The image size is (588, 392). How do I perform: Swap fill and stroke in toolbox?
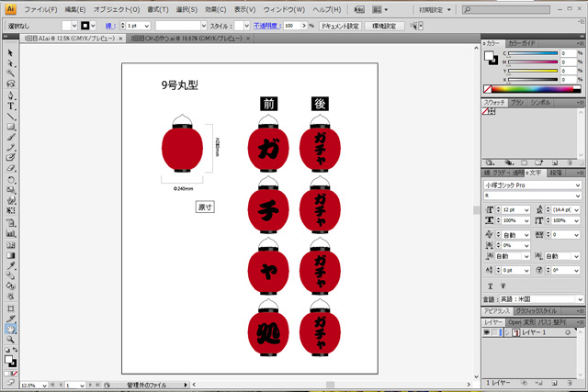[15, 350]
